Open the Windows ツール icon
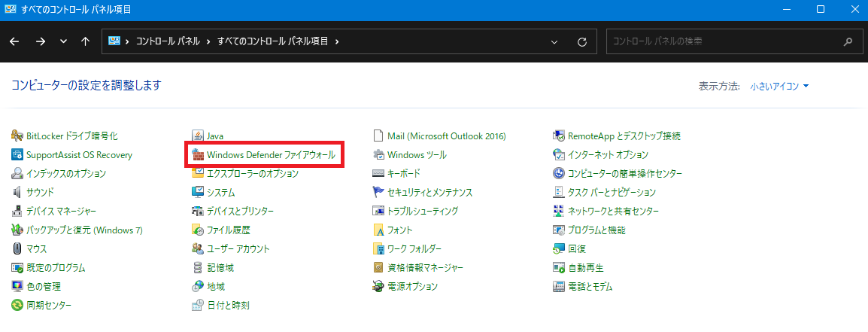 pos(378,154)
